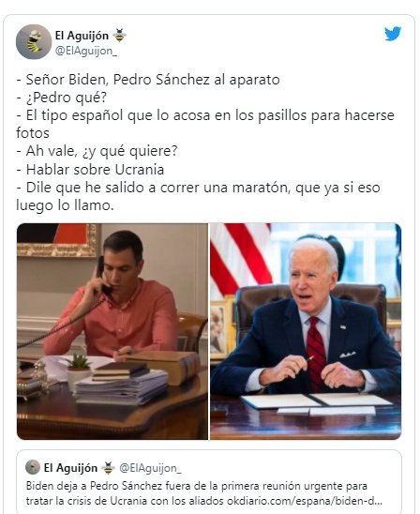Click the text 'Ah vale, ¿y qué quiere?'
420x514 pixels.
click(x=97, y=151)
